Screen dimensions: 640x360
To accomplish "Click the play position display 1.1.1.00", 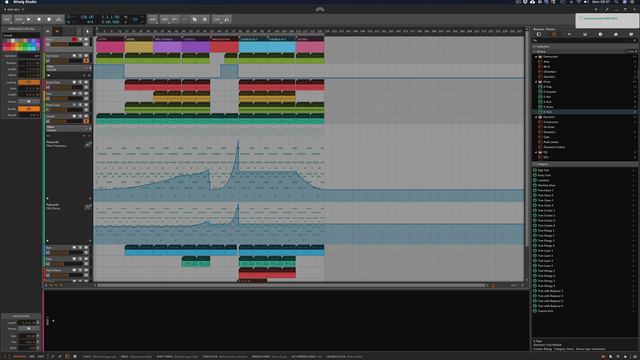I will 111,17.
